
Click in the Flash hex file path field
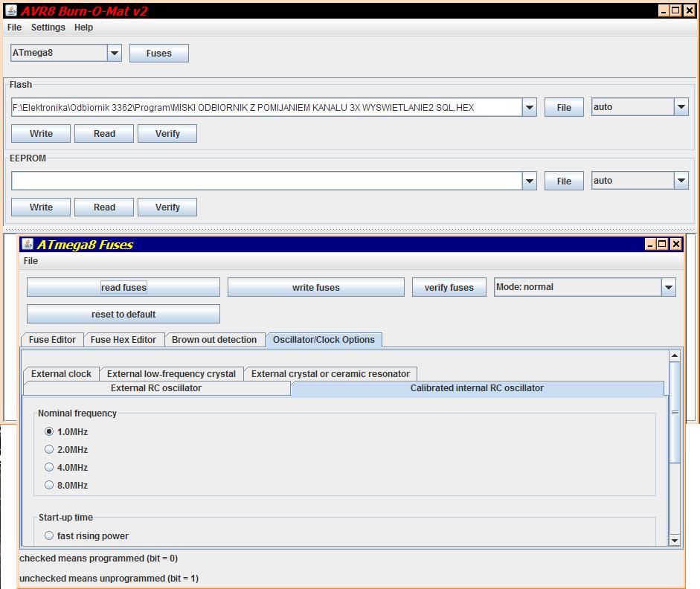tap(267, 108)
